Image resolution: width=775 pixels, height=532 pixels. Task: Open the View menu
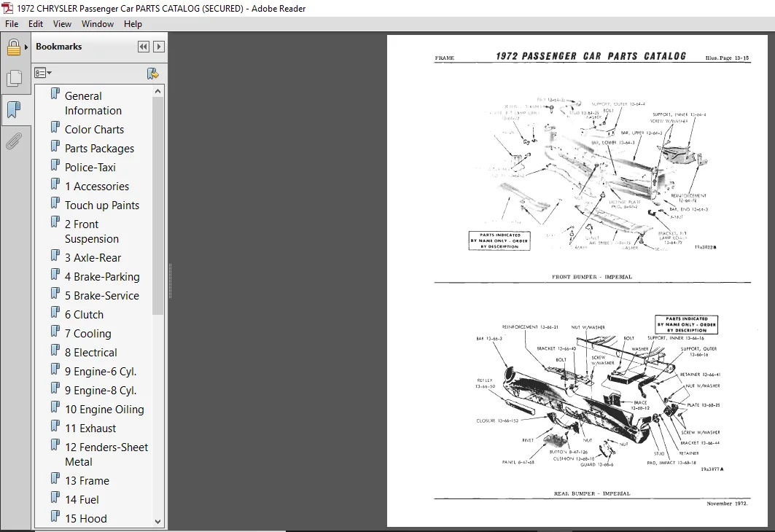point(62,24)
